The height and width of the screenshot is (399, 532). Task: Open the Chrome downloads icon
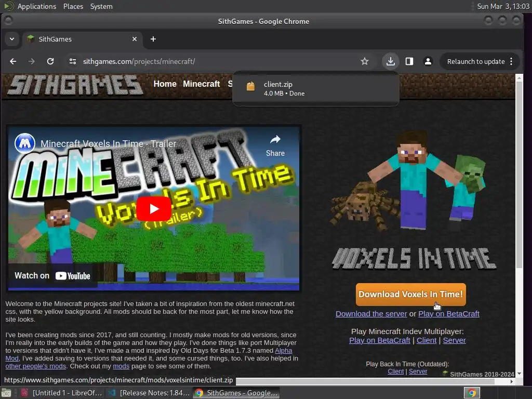coord(391,61)
